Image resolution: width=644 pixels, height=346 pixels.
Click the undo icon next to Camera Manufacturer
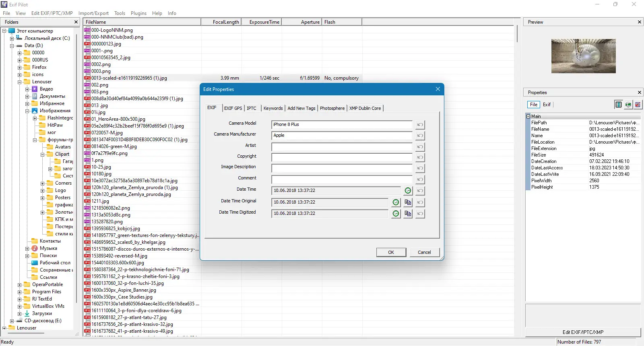click(420, 136)
